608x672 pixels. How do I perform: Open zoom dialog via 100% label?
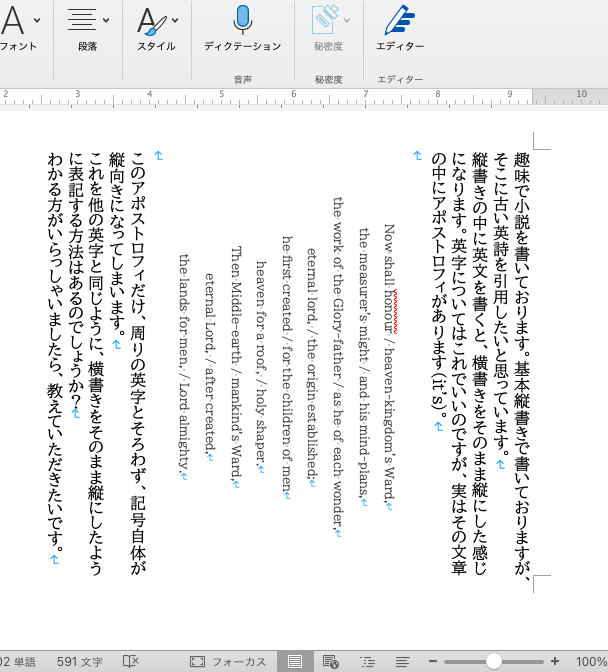592,662
